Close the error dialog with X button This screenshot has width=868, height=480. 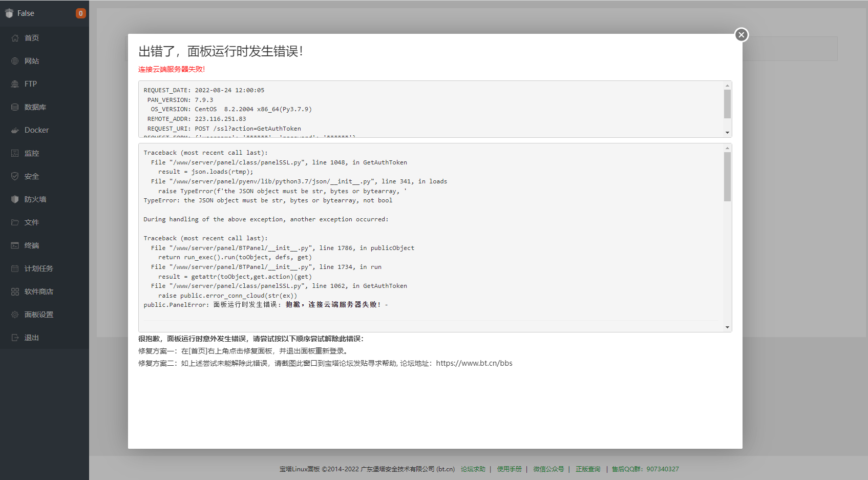coord(741,35)
